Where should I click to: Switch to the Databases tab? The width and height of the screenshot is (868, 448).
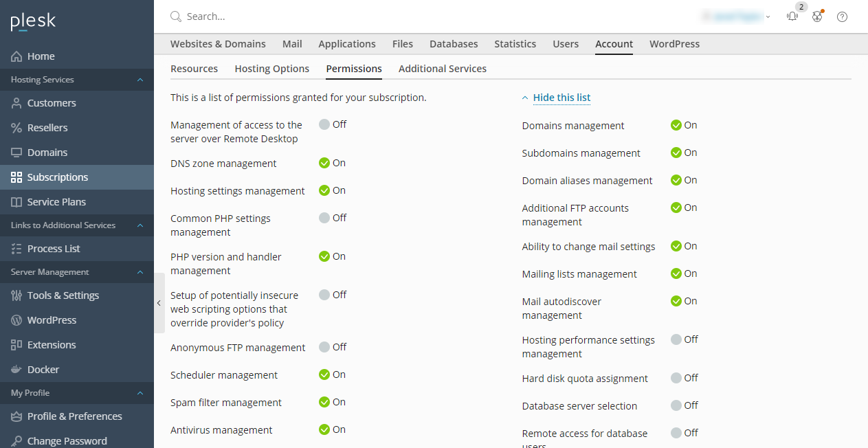(x=454, y=43)
